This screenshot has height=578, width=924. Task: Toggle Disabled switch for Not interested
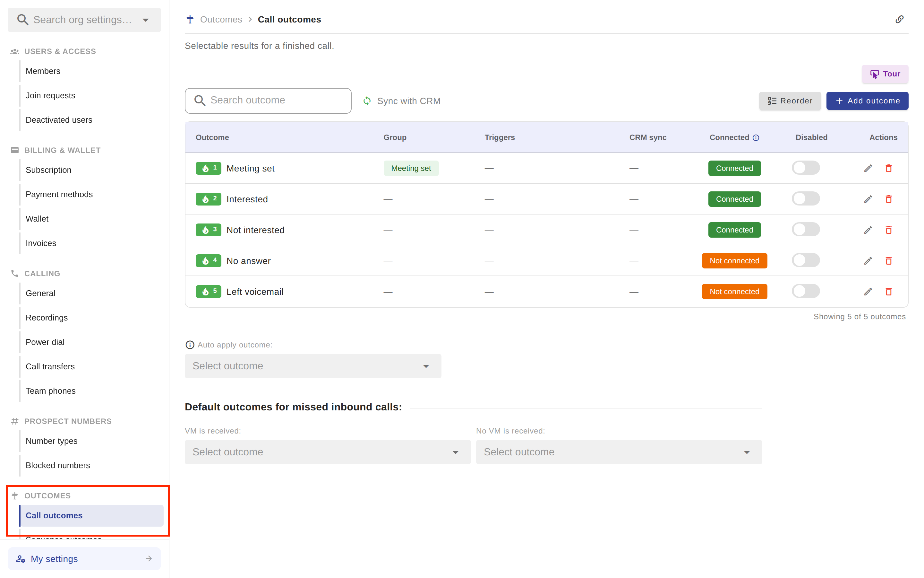point(805,229)
